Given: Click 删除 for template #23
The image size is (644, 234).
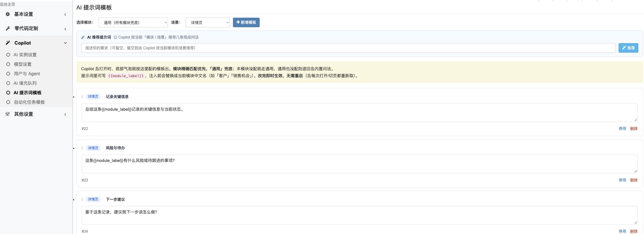Looking at the screenshot, I should [x=634, y=180].
